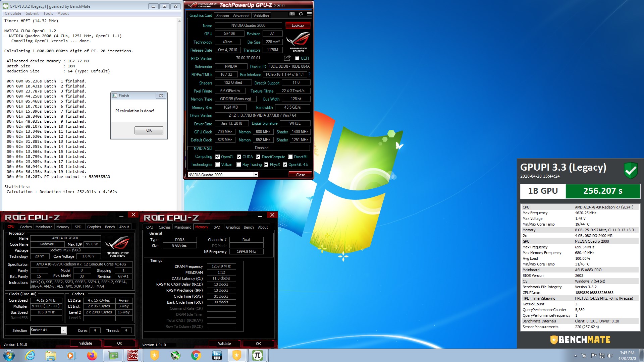
Task: Toggle the DirectCompute checkbox
Action: tap(258, 157)
